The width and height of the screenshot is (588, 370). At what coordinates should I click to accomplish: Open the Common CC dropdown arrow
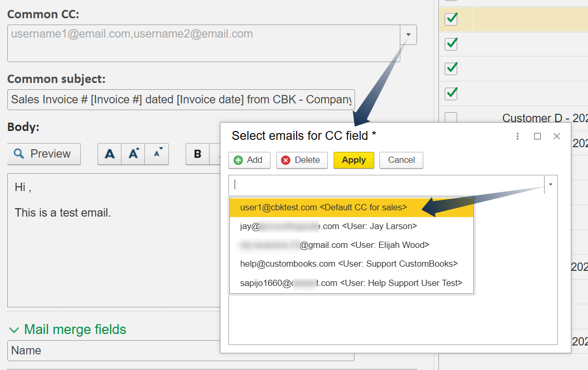point(408,35)
